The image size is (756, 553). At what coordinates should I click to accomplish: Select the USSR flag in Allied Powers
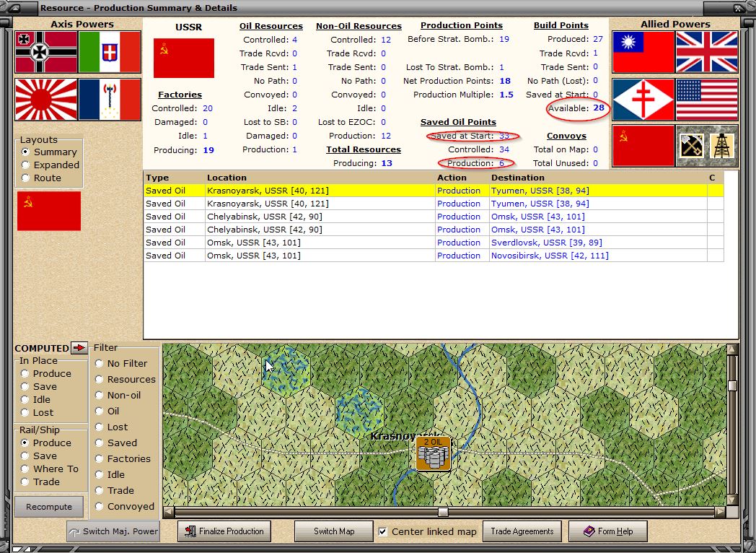click(643, 146)
